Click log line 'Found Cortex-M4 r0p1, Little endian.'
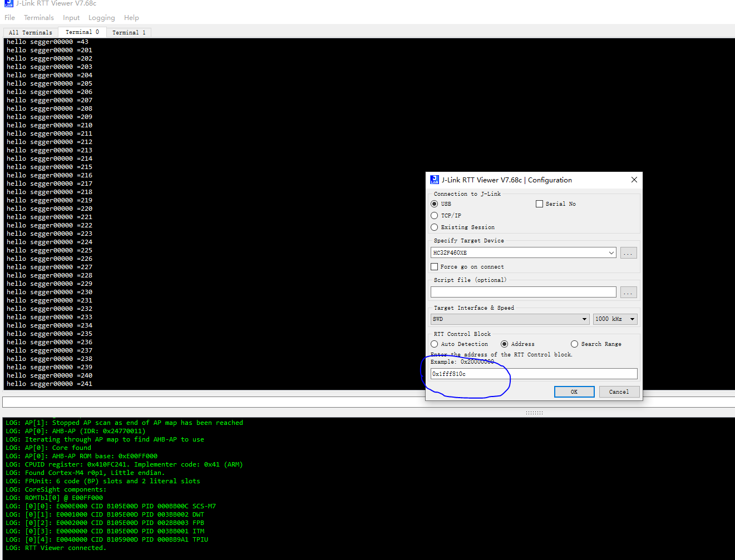Image resolution: width=735 pixels, height=560 pixels. pyautogui.click(x=85, y=473)
